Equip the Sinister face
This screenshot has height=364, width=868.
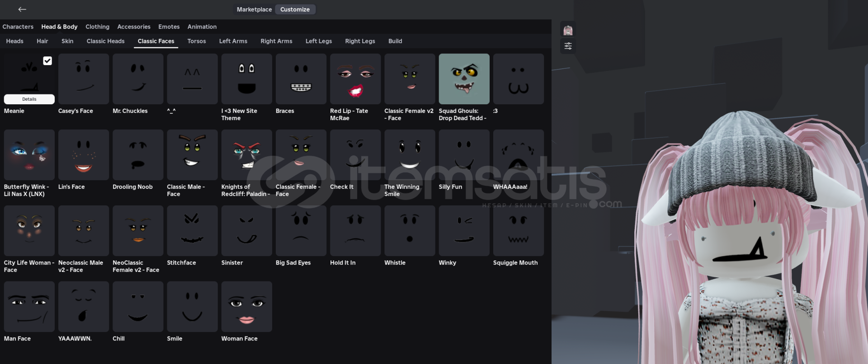tap(247, 231)
